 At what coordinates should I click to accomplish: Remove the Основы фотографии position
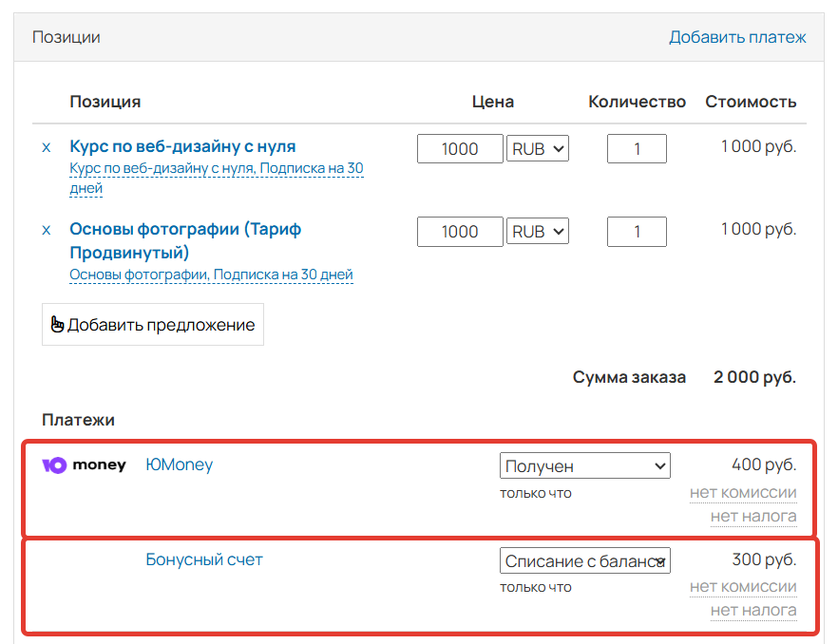[47, 231]
